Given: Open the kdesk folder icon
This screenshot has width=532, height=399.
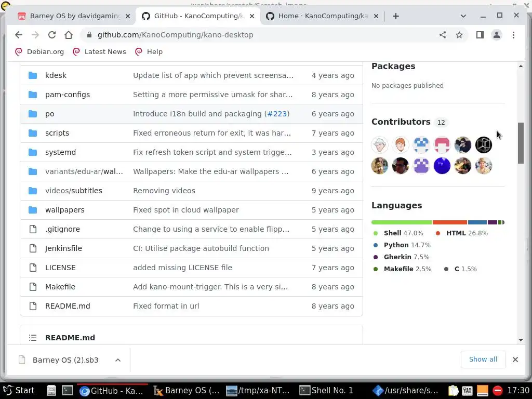Looking at the screenshot, I should click(x=33, y=75).
